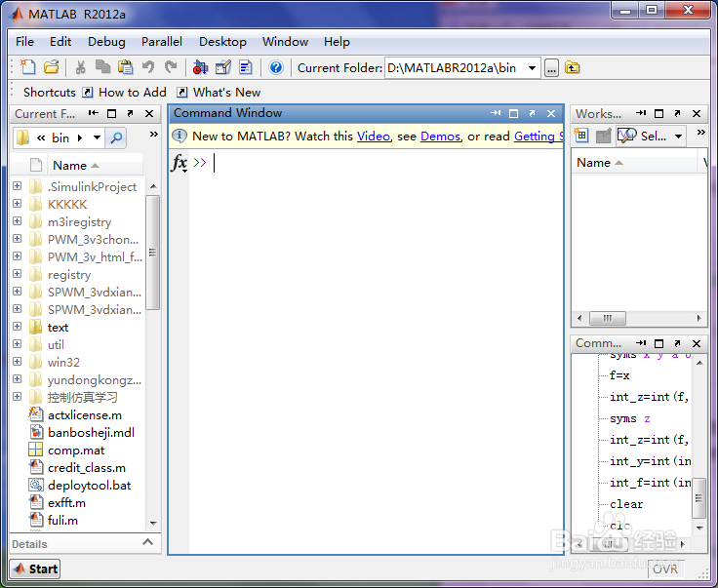Undock the Command Window

click(x=532, y=113)
